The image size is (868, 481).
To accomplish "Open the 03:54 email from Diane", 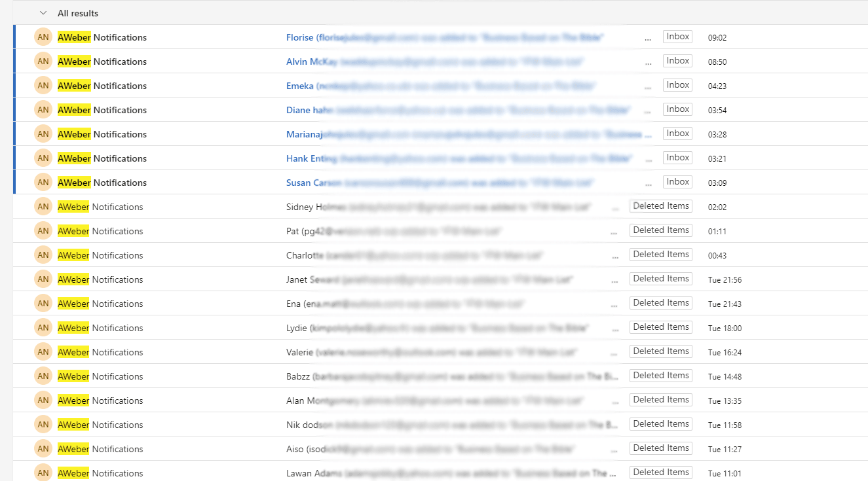I will tap(440, 110).
